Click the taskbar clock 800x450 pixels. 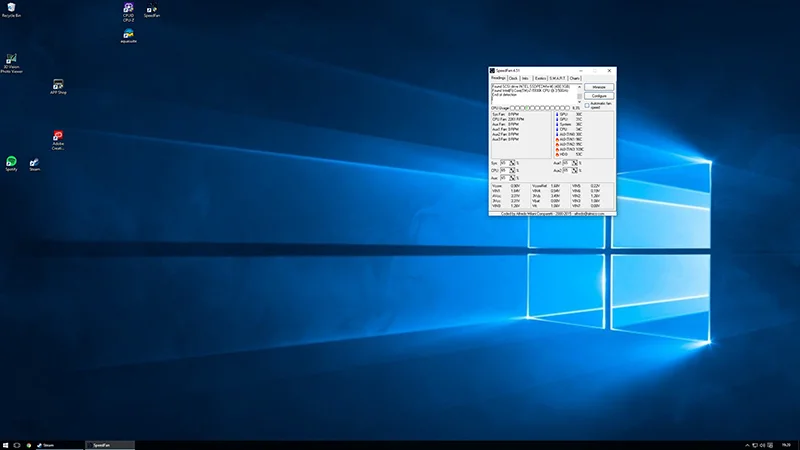(x=786, y=445)
